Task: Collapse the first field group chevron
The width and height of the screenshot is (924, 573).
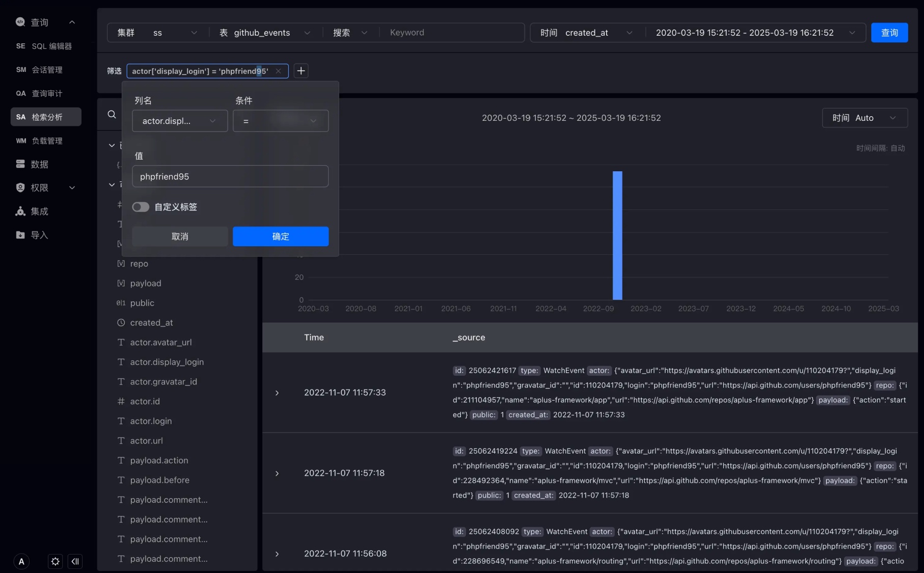Action: tap(112, 145)
